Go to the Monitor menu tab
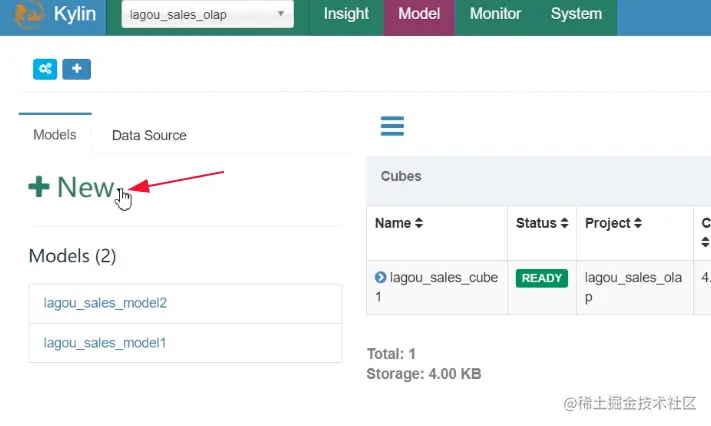Viewport: 711px width, 426px height. tap(495, 15)
